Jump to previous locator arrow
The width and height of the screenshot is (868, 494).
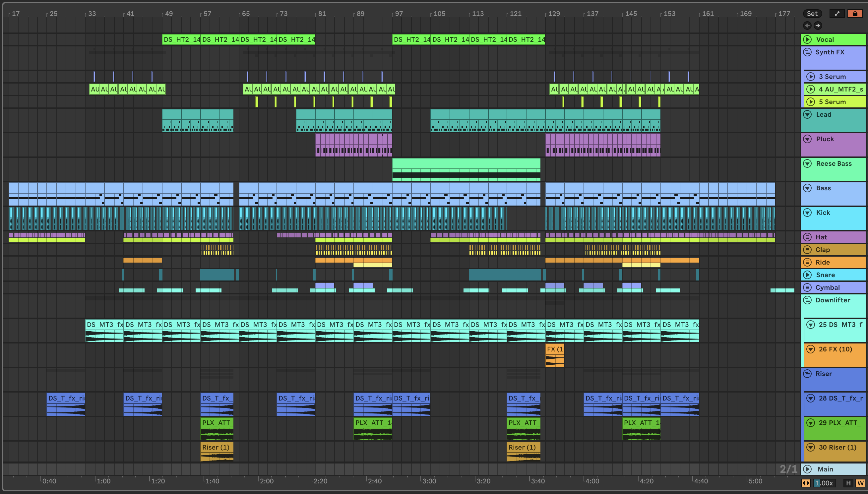pos(807,26)
